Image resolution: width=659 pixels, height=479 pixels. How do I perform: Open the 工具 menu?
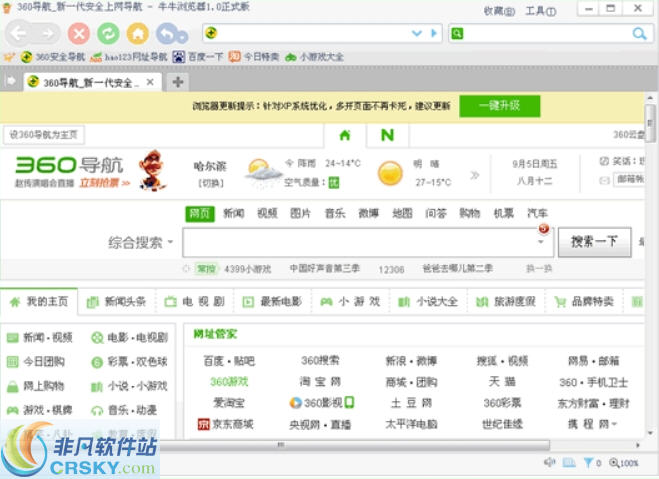[540, 11]
